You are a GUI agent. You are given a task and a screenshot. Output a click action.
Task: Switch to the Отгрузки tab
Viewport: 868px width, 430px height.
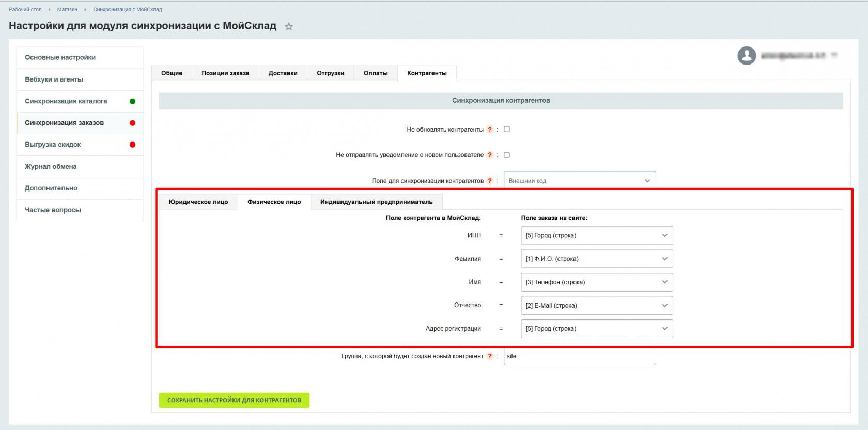point(331,73)
